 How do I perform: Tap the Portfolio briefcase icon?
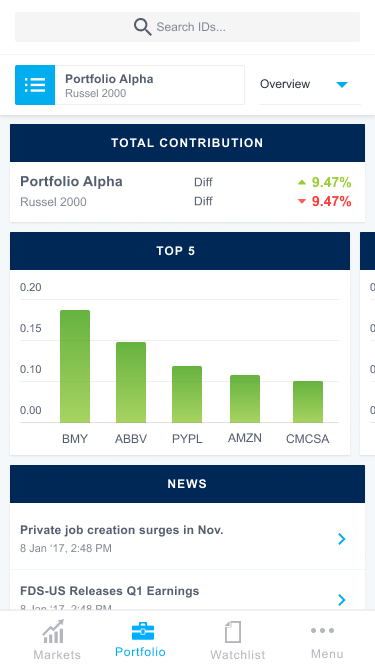pyautogui.click(x=143, y=631)
